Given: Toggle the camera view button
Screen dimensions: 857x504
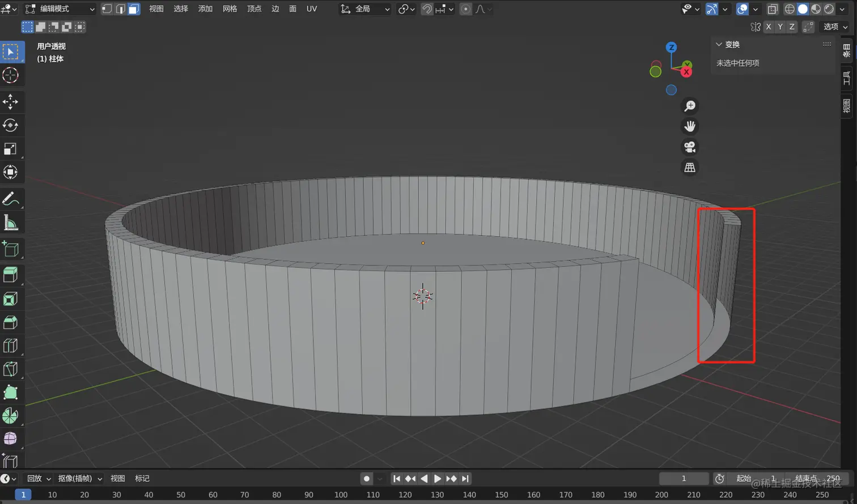Looking at the screenshot, I should tap(690, 147).
